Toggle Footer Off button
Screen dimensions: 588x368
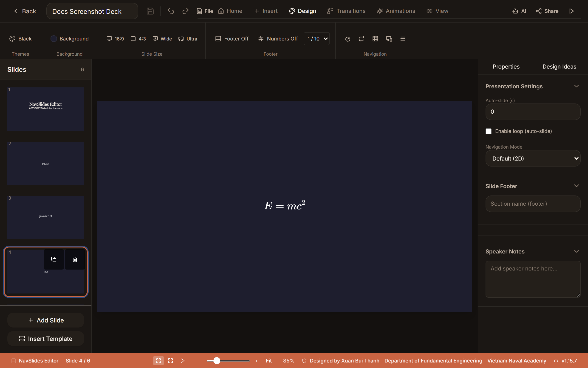click(x=232, y=39)
